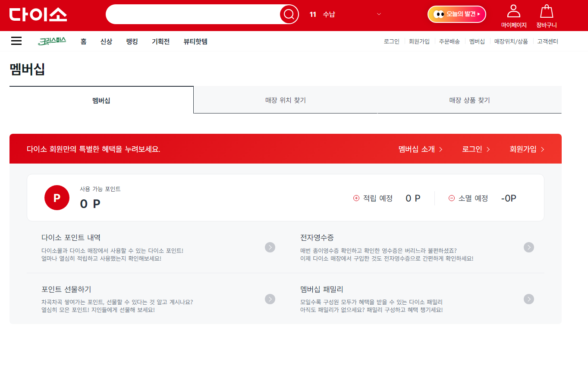The image size is (588, 372).
Task: Click the 멤버십 패밀리 title
Action: 322,289
